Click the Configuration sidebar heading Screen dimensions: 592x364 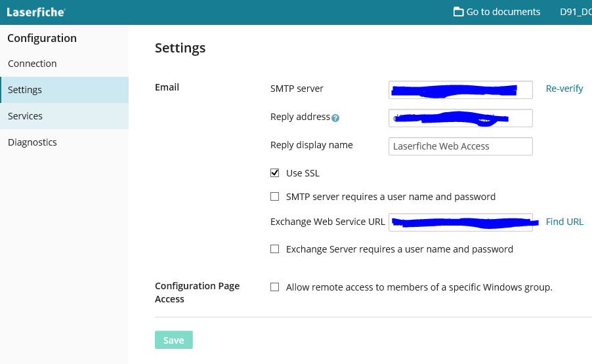(x=42, y=38)
